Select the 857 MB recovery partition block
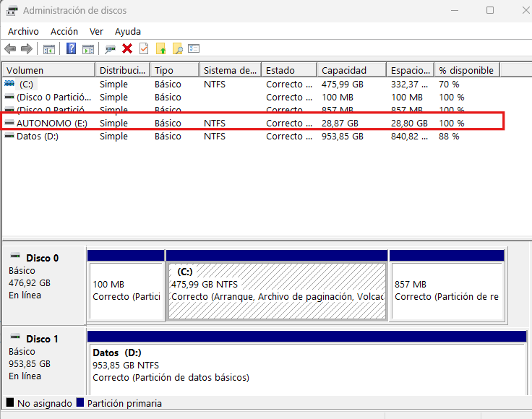Screen dimensions: 532x419 (x=447, y=285)
